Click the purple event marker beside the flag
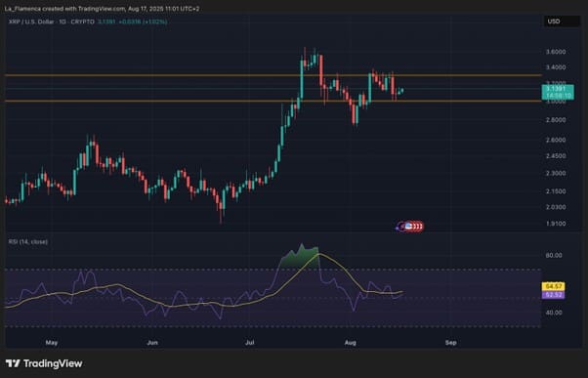 tap(399, 228)
